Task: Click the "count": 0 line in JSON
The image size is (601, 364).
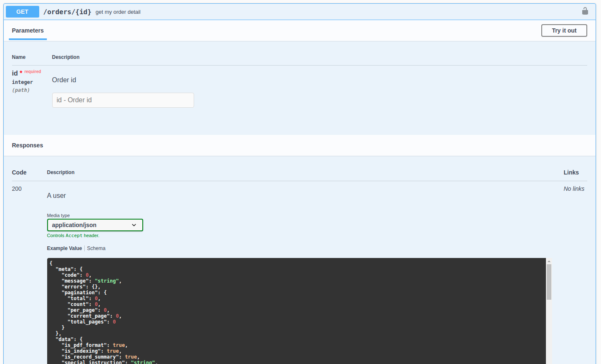Action: (x=84, y=304)
